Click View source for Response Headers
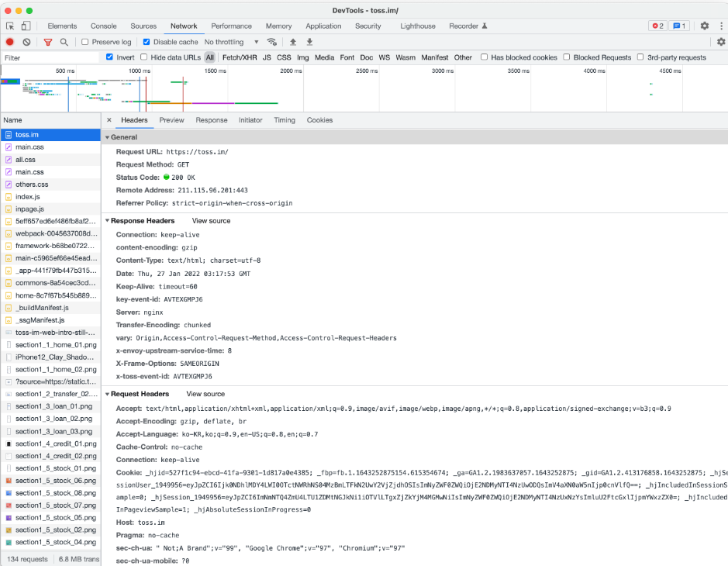The height and width of the screenshot is (566, 728). click(x=211, y=220)
